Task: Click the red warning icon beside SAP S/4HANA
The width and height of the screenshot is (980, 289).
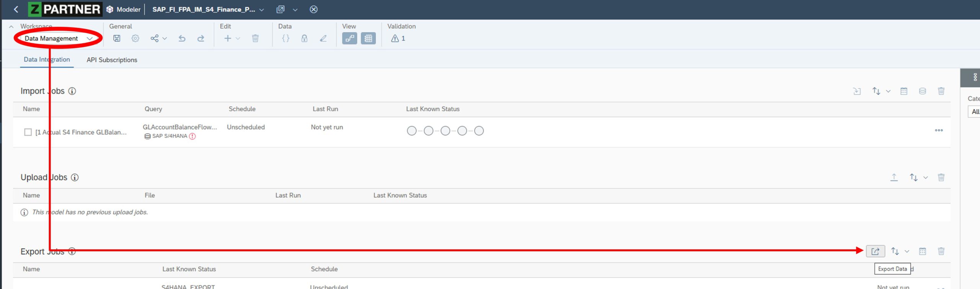Action: tap(193, 136)
